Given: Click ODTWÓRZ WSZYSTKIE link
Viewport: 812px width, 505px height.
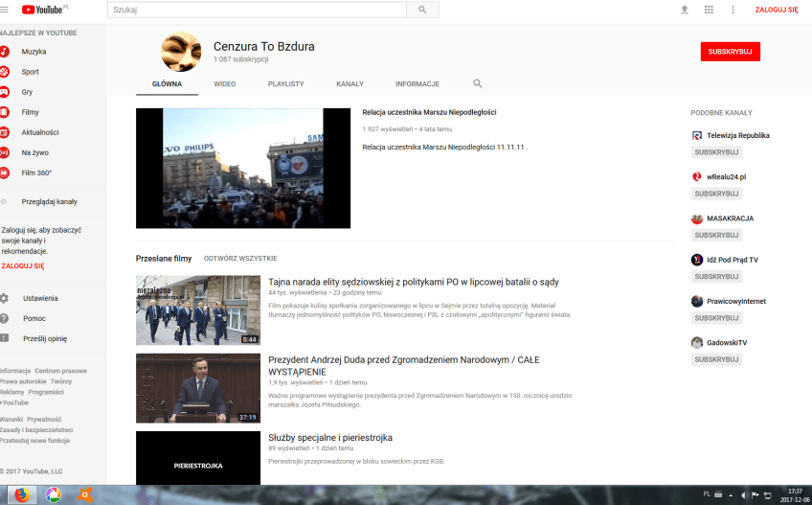Looking at the screenshot, I should click(x=240, y=259).
